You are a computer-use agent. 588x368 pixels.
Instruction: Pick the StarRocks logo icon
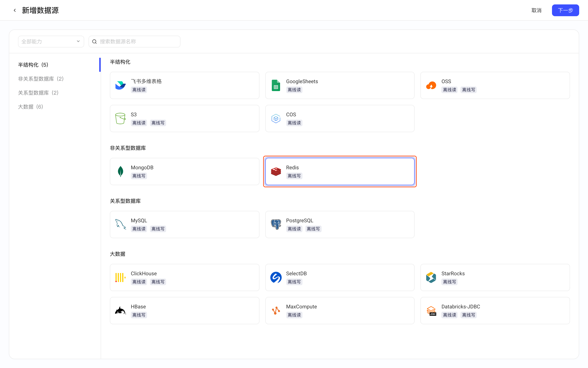point(431,277)
